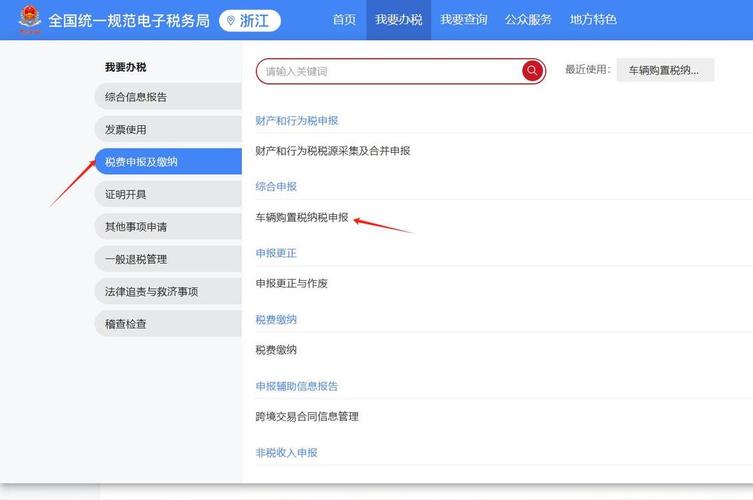
Task: Select 稽查检查 in the sidebar
Action: pos(168,324)
